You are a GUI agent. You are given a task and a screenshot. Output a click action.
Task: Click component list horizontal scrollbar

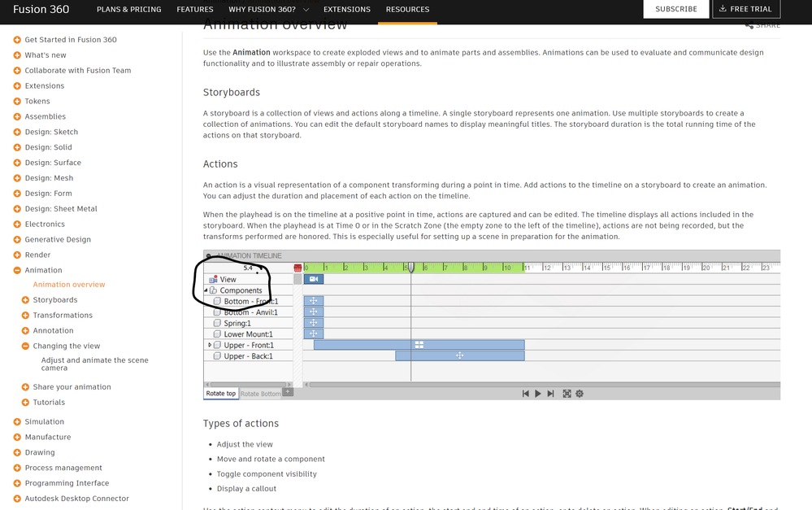[x=248, y=385]
